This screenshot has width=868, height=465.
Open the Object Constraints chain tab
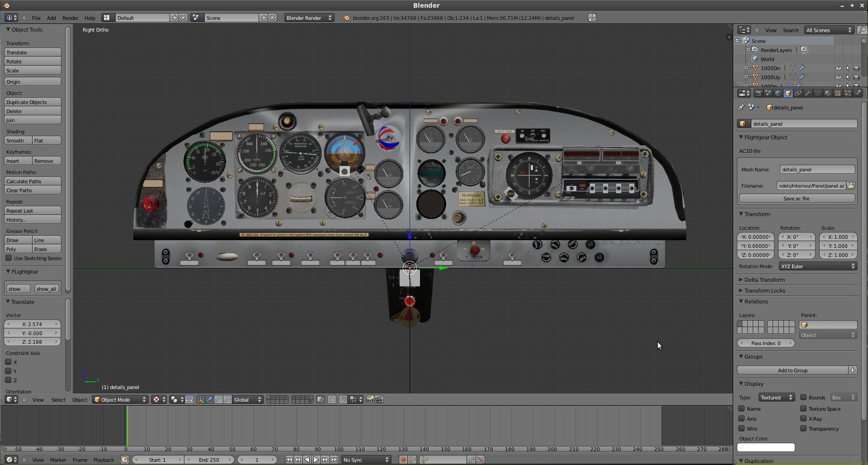pos(798,93)
